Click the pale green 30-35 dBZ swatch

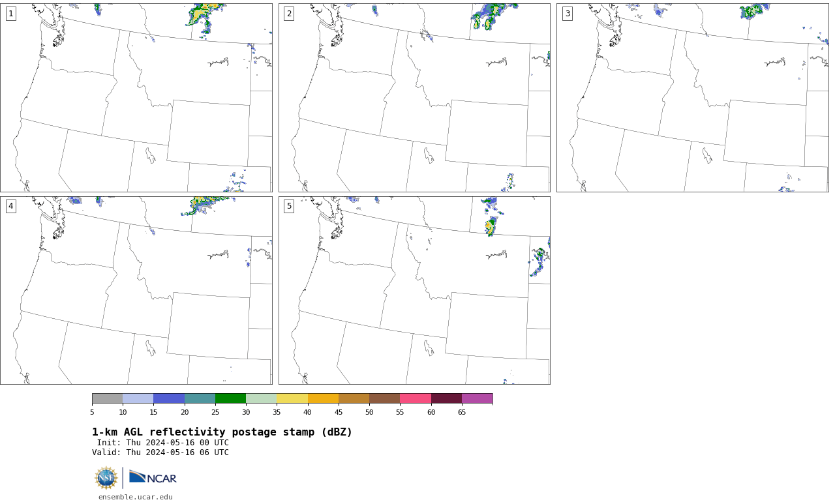(261, 398)
